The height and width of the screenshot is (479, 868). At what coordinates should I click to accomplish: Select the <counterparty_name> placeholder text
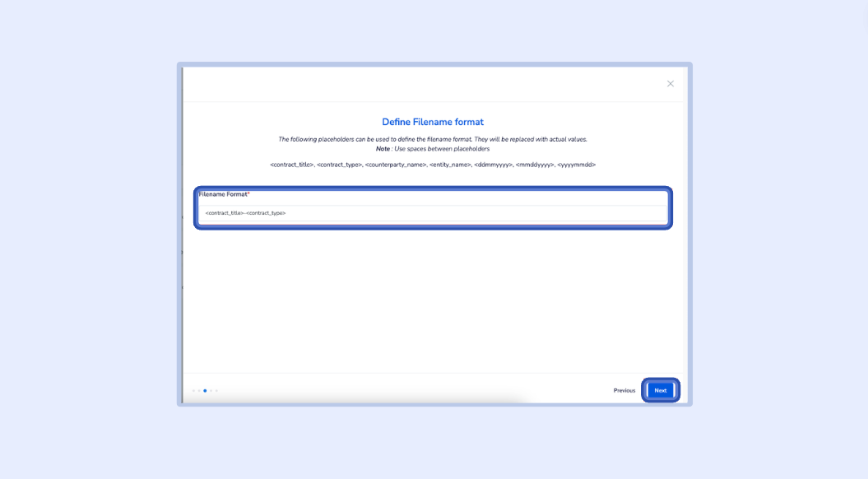[397, 165]
